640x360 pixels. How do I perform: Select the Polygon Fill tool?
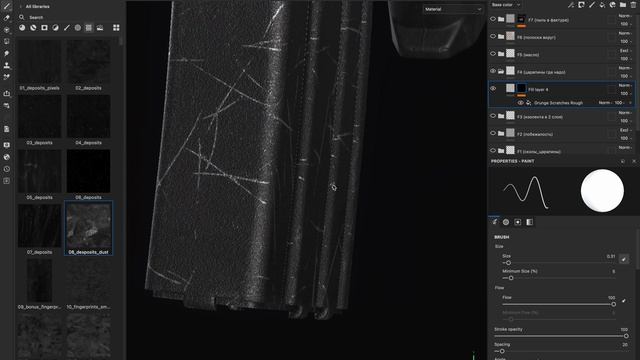[x=7, y=41]
